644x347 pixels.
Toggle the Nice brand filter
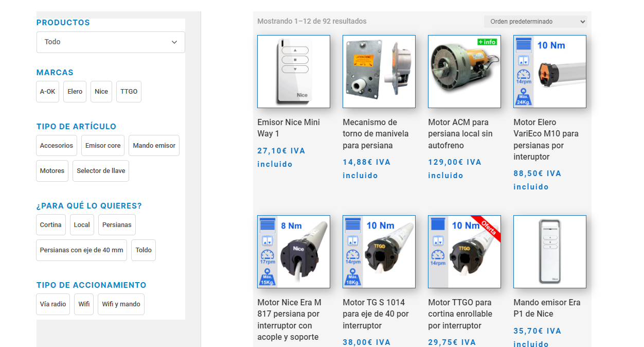click(x=101, y=92)
